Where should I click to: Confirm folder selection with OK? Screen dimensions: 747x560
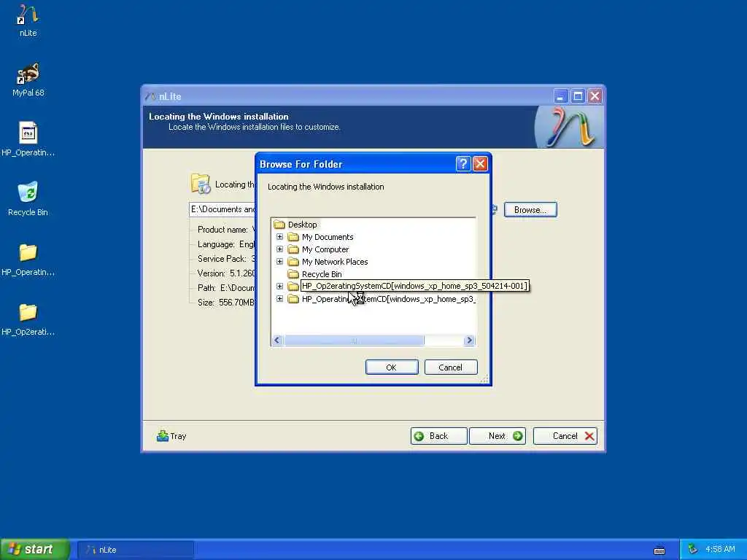[392, 367]
